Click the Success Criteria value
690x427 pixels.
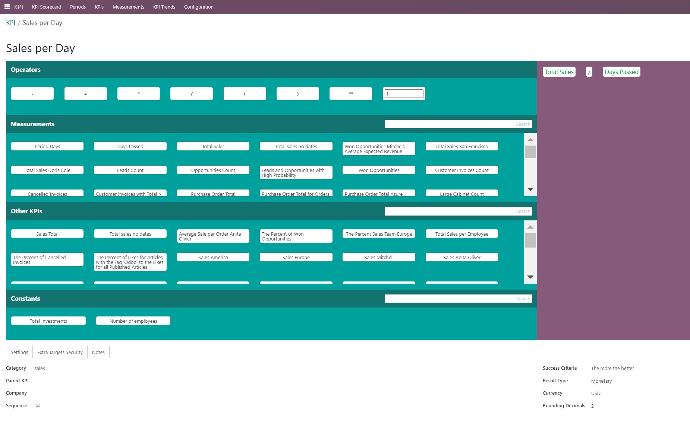[x=613, y=368]
